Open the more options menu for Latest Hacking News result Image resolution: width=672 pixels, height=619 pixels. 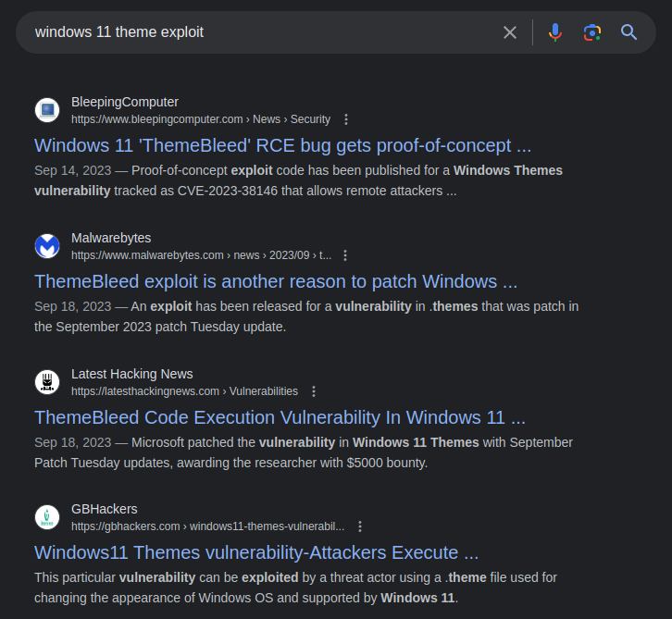coord(314,391)
